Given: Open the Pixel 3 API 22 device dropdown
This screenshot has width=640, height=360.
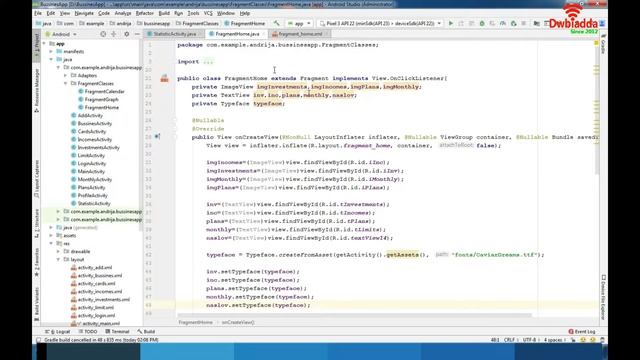Looking at the screenshot, I should click(x=380, y=24).
